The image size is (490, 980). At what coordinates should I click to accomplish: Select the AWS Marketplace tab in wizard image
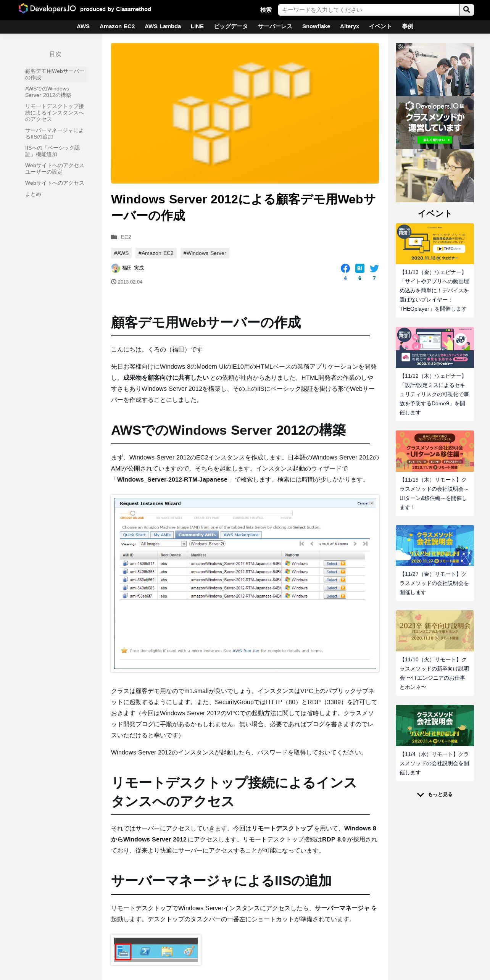(x=241, y=535)
